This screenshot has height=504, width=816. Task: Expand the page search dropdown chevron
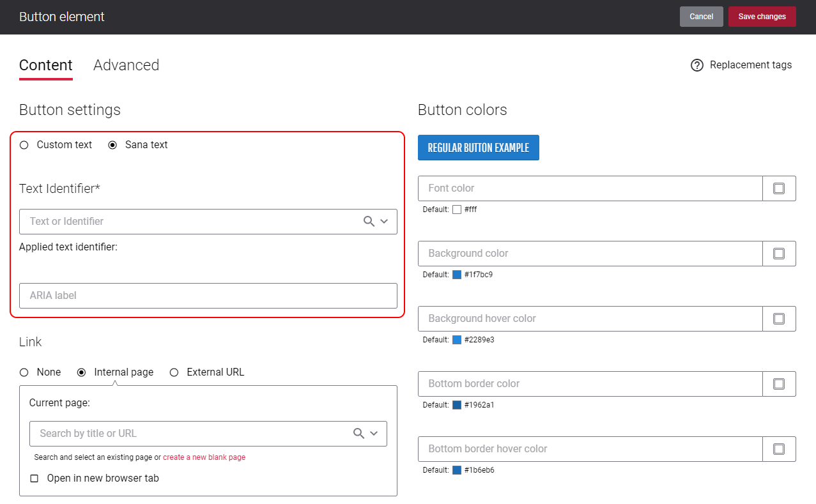tap(374, 433)
